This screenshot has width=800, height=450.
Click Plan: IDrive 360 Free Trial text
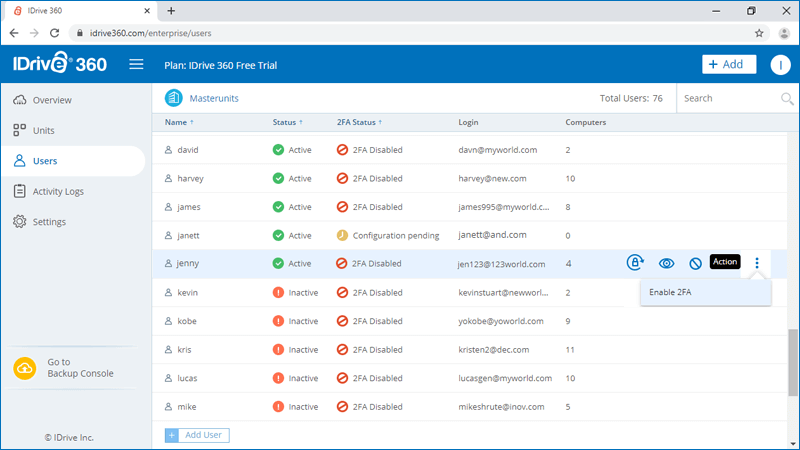[x=220, y=65]
